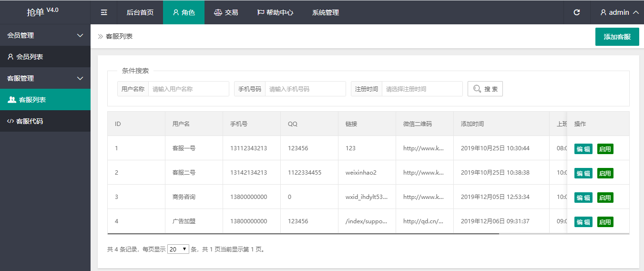
Task: Collapse the 会员管理 sidebar group
Action: [x=45, y=35]
